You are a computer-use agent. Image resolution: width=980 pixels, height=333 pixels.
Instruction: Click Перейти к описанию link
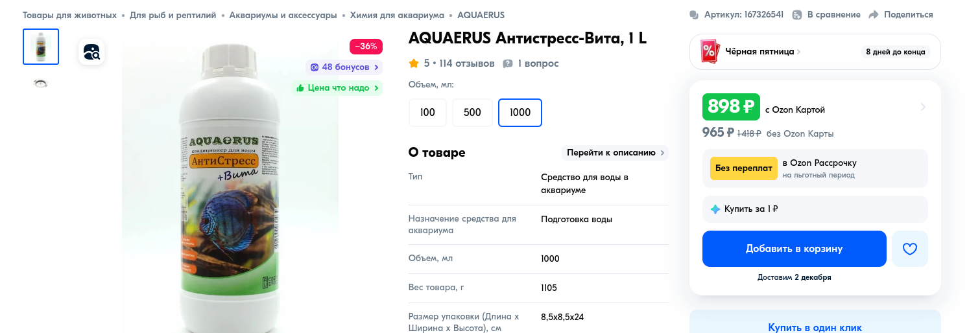[x=615, y=153]
